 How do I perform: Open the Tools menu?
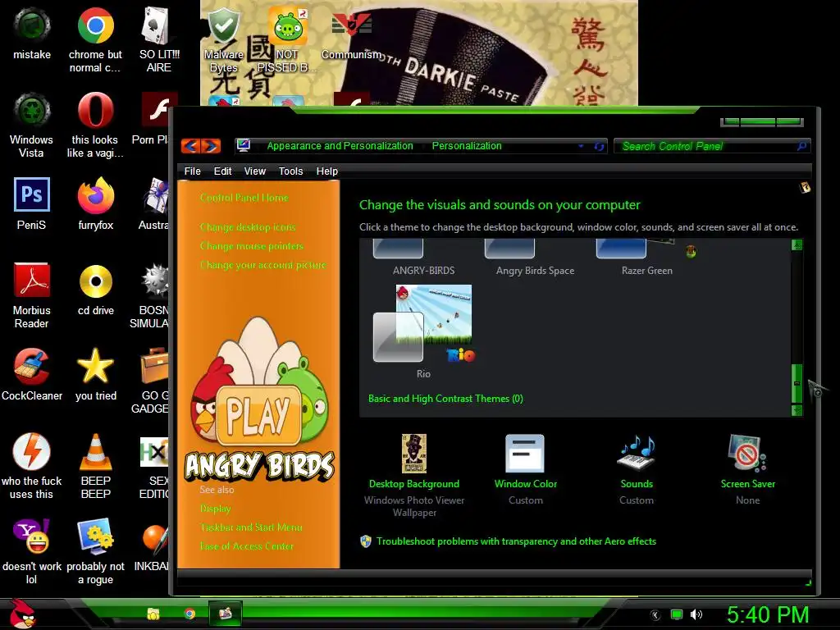[290, 171]
